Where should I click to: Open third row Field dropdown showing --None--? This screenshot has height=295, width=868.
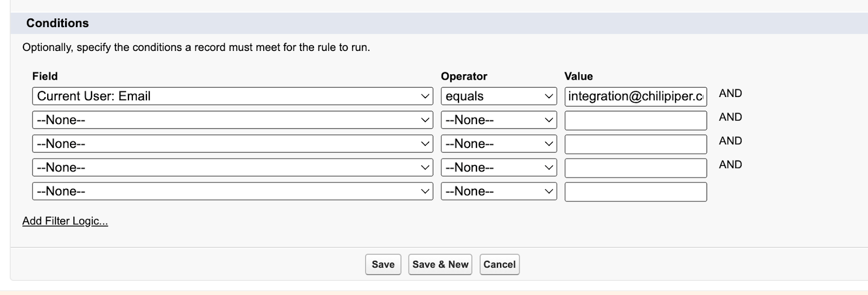click(233, 144)
